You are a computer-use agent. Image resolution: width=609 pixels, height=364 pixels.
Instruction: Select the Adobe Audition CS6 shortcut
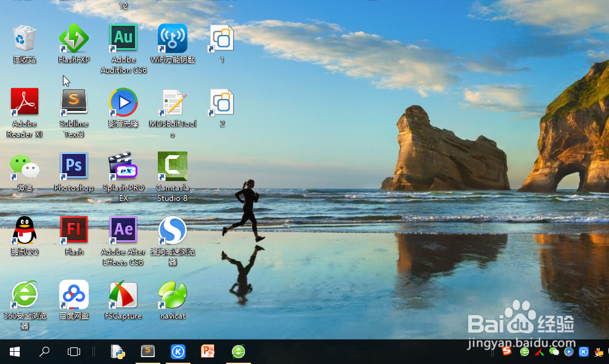(123, 49)
